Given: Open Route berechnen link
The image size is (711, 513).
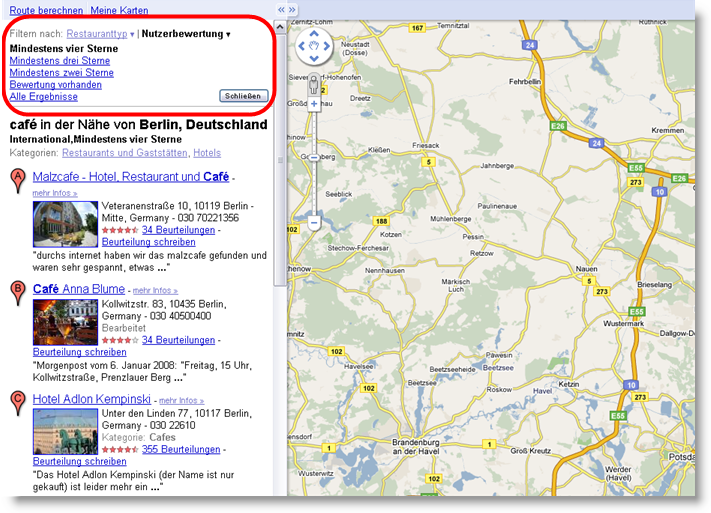Looking at the screenshot, I should [x=46, y=10].
